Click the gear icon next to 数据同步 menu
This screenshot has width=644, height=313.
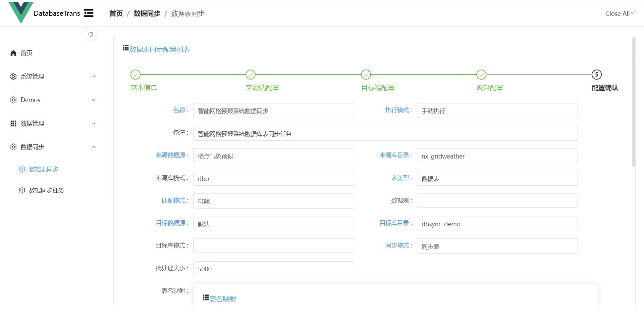coord(13,147)
